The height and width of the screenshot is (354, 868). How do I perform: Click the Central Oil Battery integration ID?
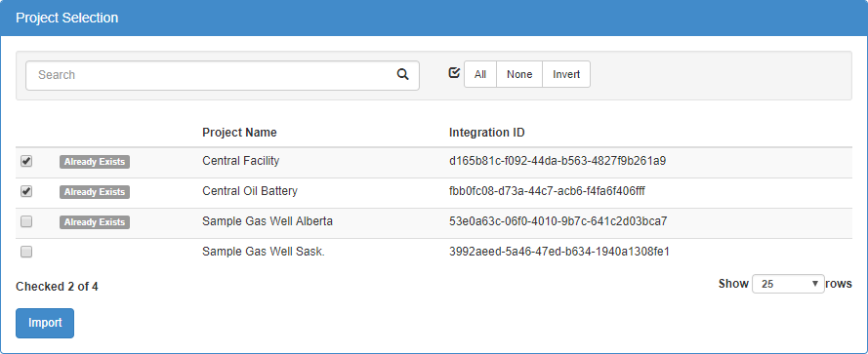[547, 191]
